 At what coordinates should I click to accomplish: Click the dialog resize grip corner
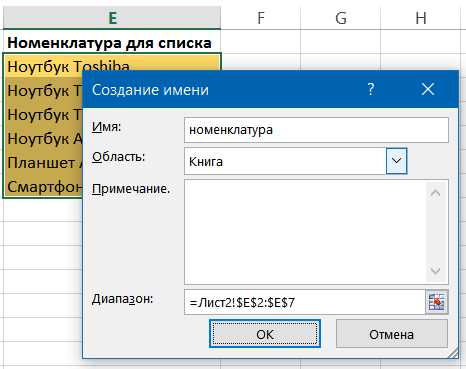(453, 354)
